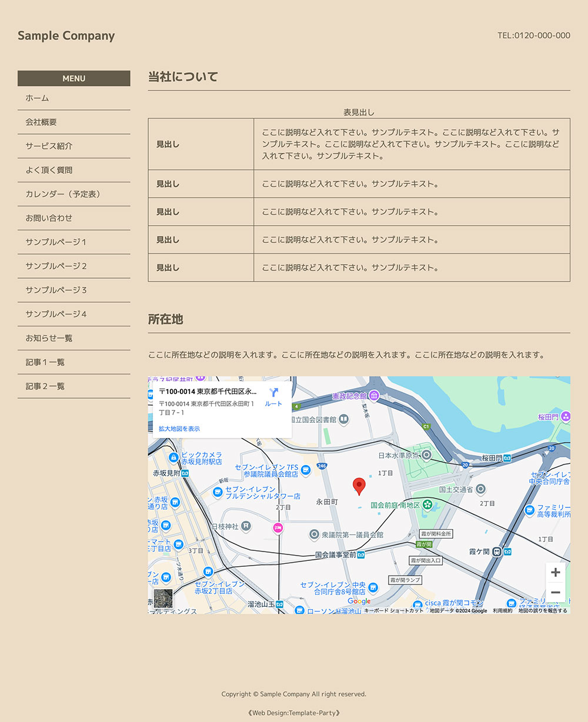This screenshot has height=722, width=588.
Task: Click キーボード ショートカット on the map
Action: 393,611
